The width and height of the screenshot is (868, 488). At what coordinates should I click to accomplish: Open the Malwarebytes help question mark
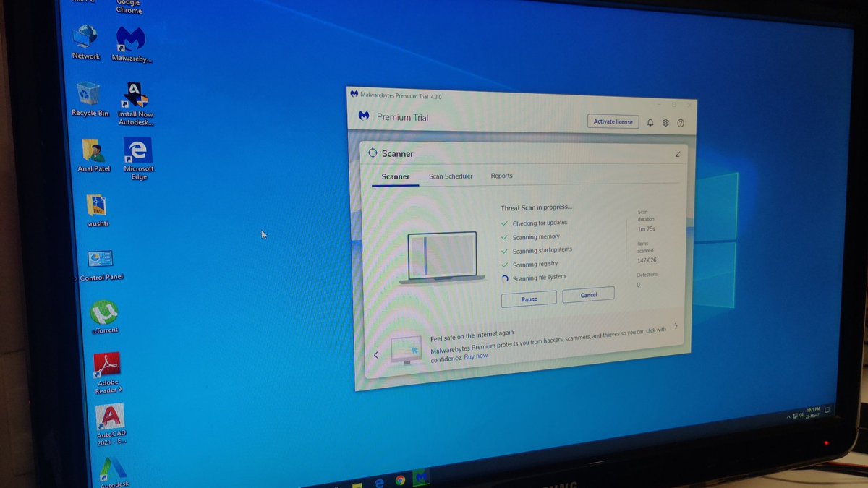click(681, 124)
